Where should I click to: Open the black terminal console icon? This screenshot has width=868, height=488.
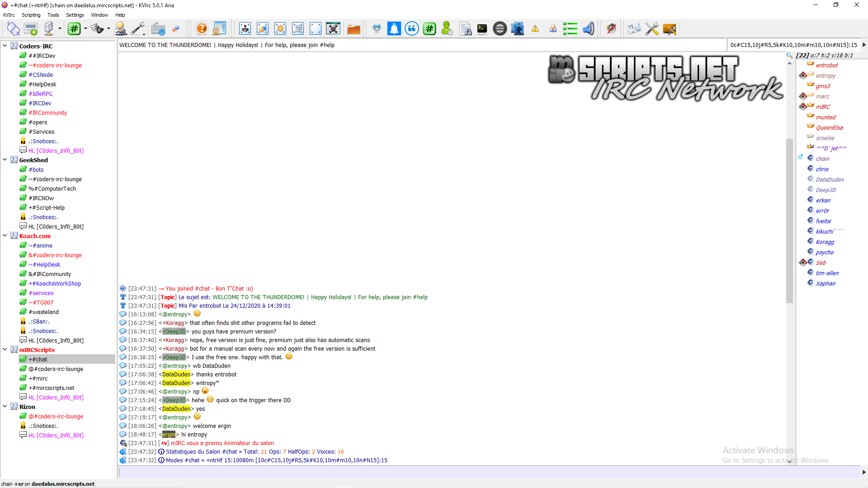(482, 29)
